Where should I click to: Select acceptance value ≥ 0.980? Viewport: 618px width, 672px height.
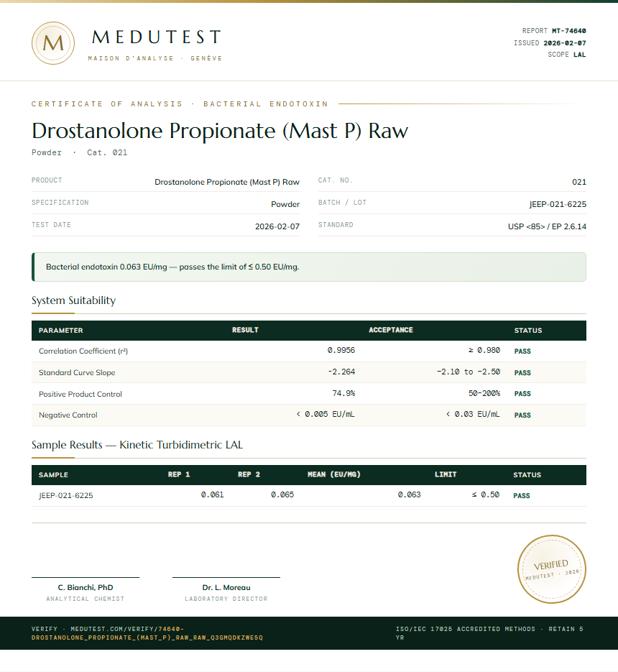coord(484,350)
